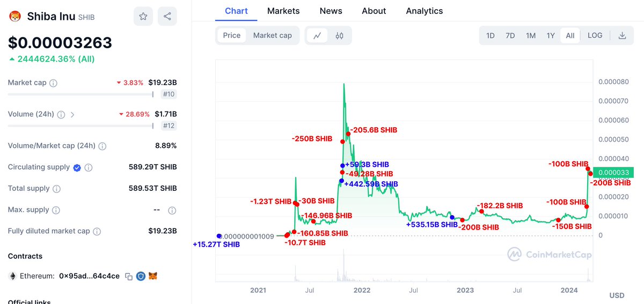Add Shiba Inu to watchlist star
This screenshot has width=644, height=304.
coord(143,17)
